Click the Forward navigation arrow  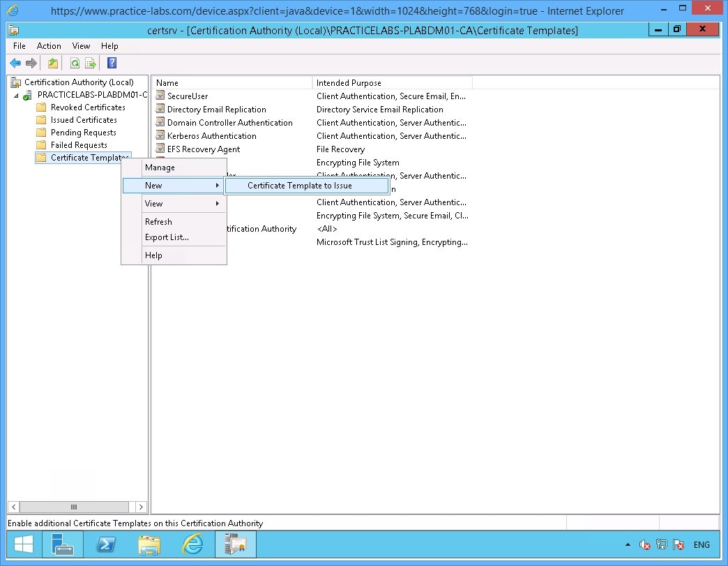31,63
